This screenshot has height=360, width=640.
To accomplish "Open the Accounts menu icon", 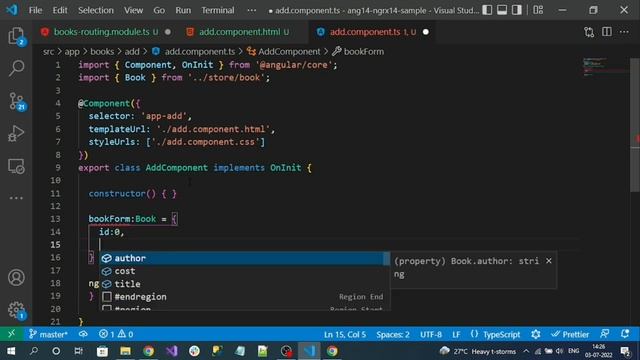I will [x=16, y=278].
